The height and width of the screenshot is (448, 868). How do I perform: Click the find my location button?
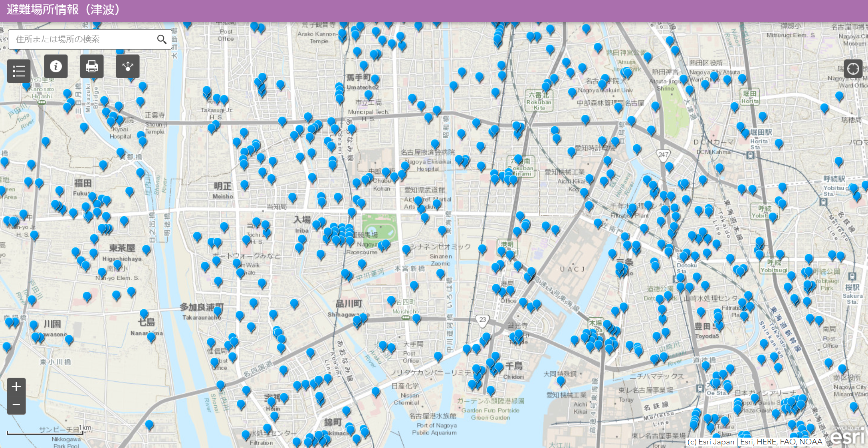click(853, 69)
